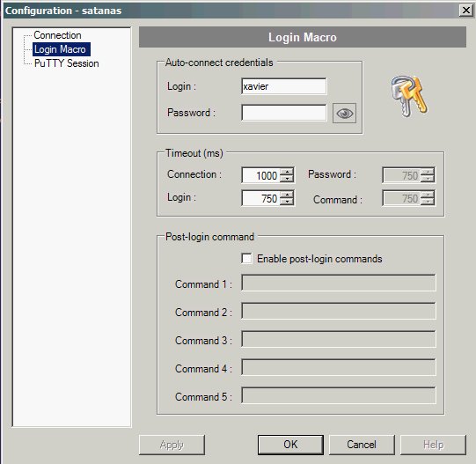
Task: Select Connection in the settings tree
Action: tap(57, 35)
